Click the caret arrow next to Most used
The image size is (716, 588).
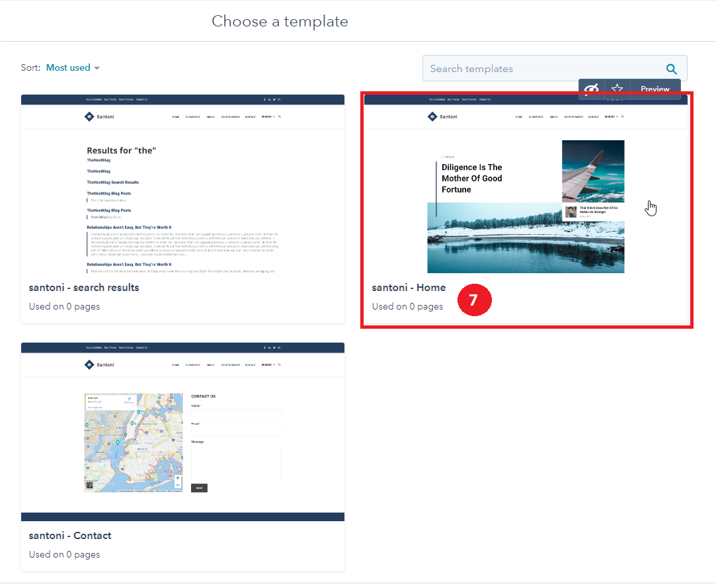[x=97, y=68]
